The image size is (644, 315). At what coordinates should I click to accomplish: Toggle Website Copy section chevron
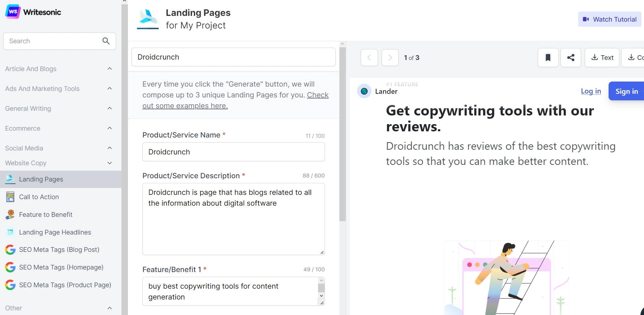pyautogui.click(x=110, y=163)
